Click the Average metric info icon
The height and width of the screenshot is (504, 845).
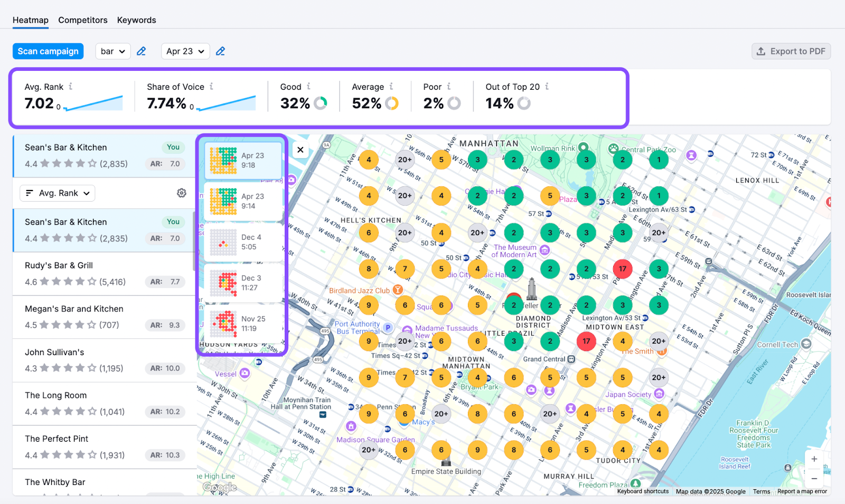[x=391, y=86]
